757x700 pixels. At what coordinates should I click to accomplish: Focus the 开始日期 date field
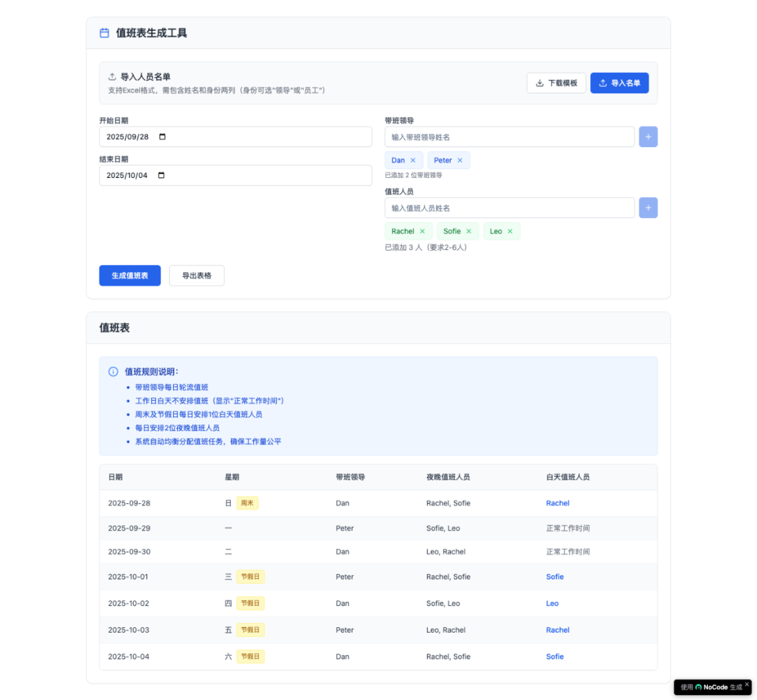pos(236,137)
